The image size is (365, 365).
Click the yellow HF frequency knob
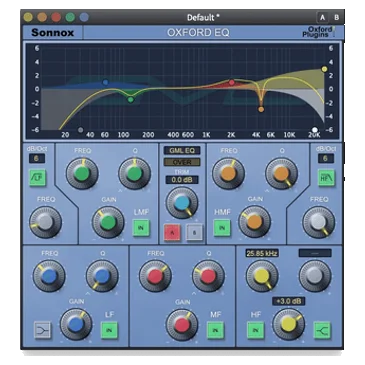point(262,276)
